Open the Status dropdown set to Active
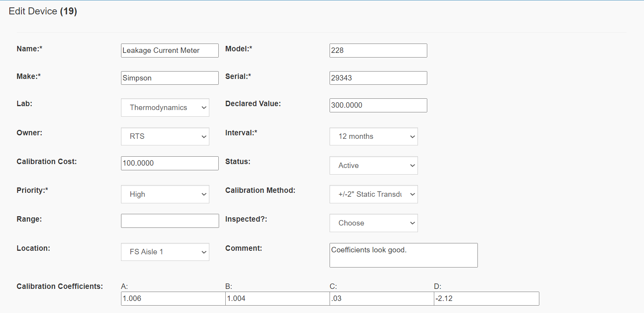The image size is (644, 313). click(x=373, y=166)
